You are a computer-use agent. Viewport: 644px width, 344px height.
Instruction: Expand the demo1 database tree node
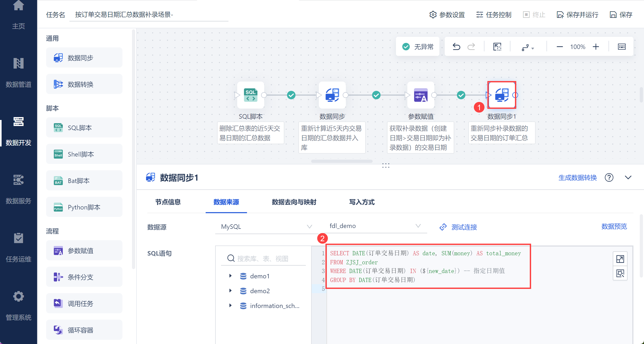(230, 276)
